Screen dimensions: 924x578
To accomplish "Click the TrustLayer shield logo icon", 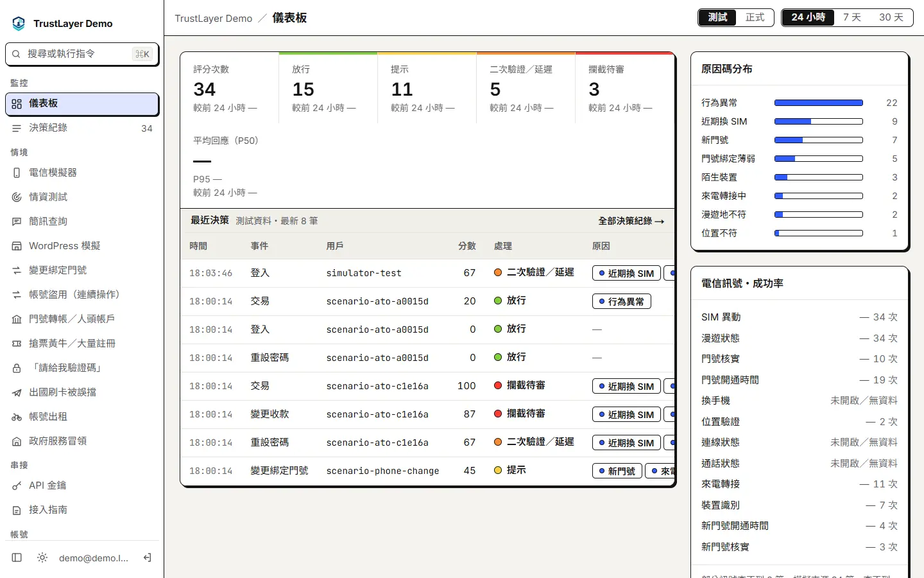I will pos(19,24).
